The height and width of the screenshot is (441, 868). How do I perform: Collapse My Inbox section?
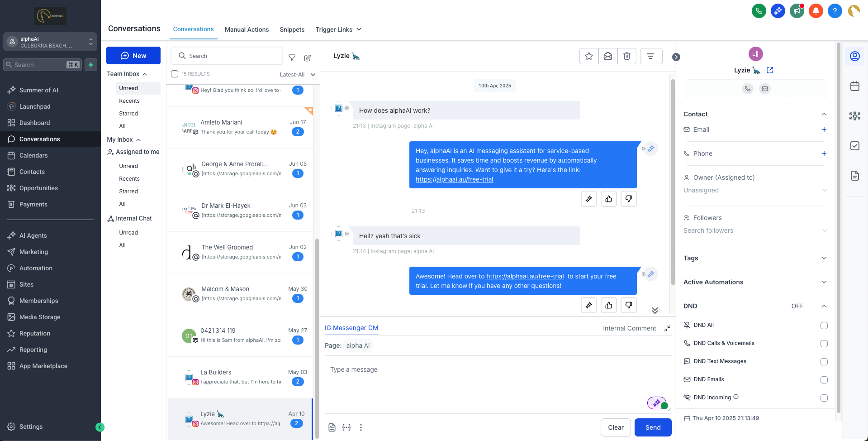coord(123,139)
